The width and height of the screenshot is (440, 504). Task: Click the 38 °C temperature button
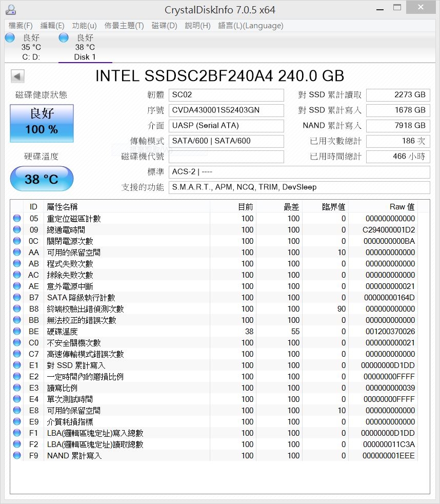(x=42, y=179)
